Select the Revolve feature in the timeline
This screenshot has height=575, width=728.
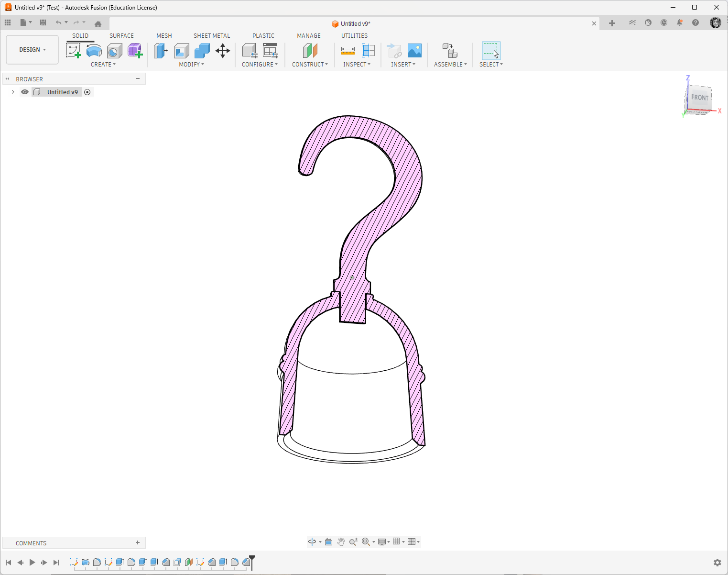pos(86,562)
